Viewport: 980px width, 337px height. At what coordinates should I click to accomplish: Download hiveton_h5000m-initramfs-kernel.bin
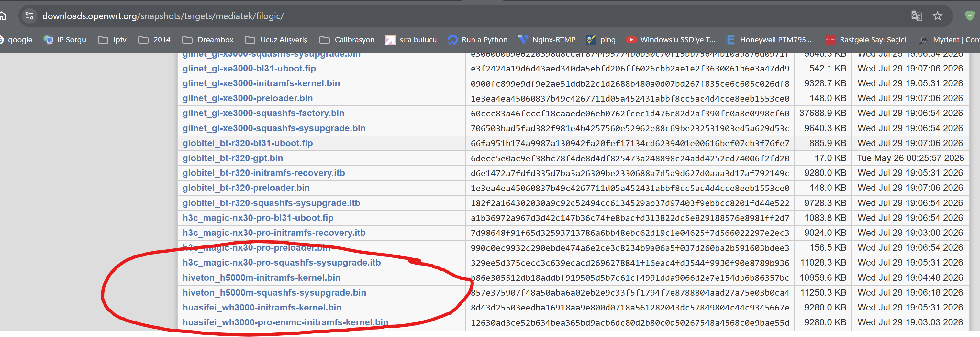coord(262,278)
